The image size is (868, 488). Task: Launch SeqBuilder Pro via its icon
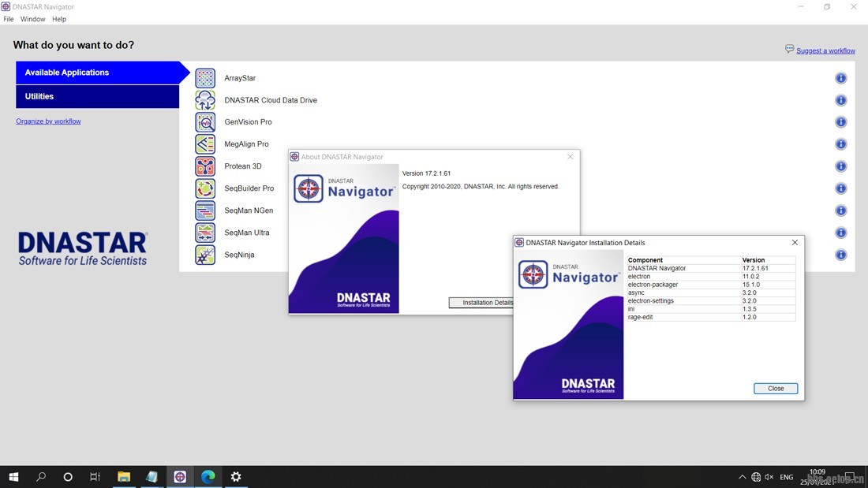(x=205, y=188)
